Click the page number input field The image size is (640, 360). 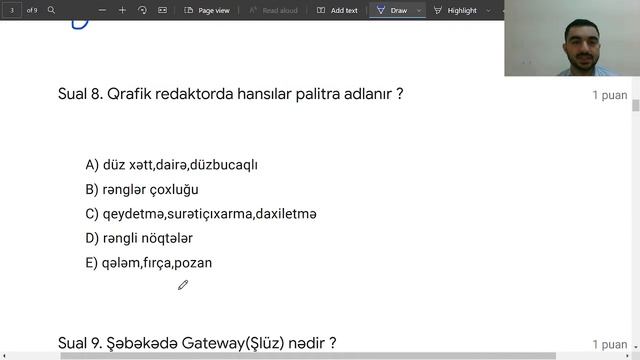point(12,10)
